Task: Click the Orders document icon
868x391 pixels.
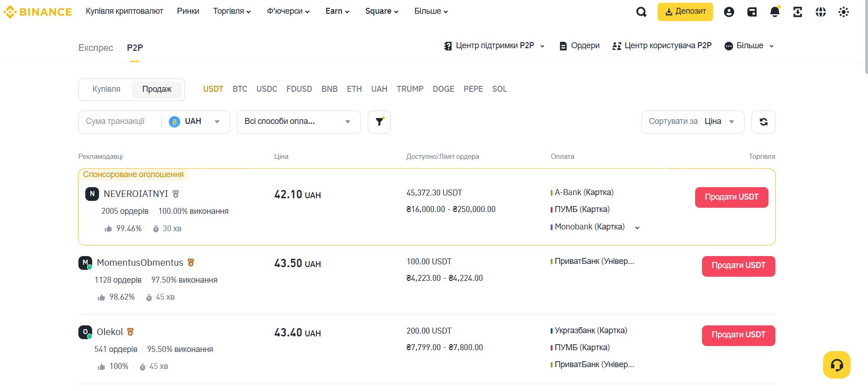Action: click(563, 46)
